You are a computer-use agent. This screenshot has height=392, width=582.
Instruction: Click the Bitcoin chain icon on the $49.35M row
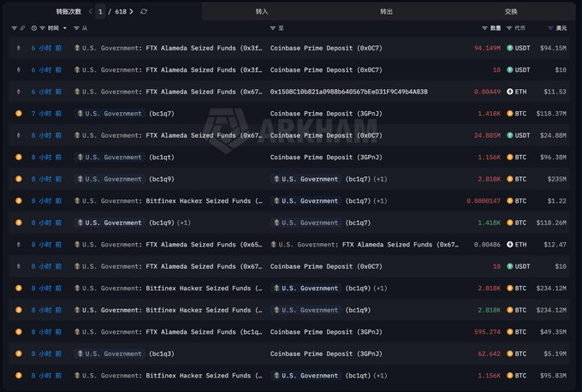tap(19, 332)
